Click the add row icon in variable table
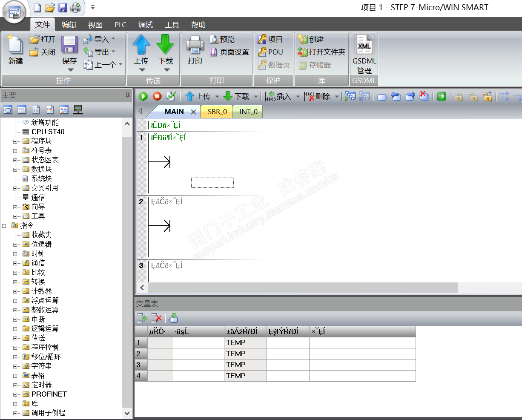Image resolution: width=522 pixels, height=420 pixels. pyautogui.click(x=142, y=318)
